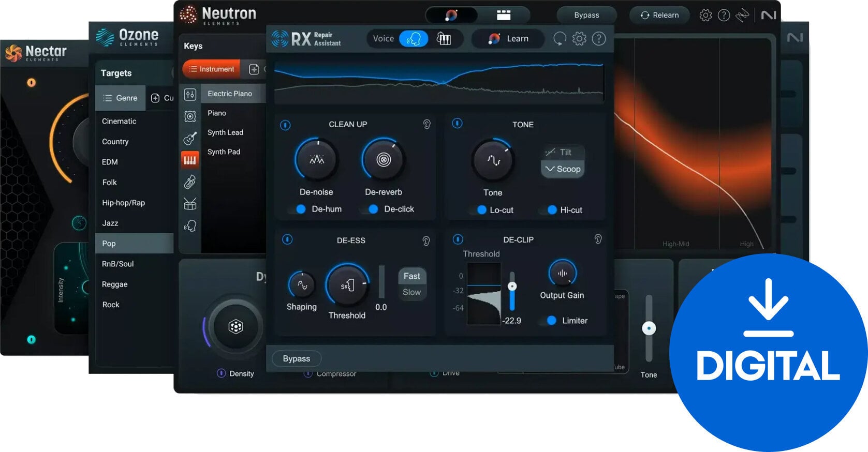Open Neutron settings gear icon
Screen dimensions: 868x452
click(x=705, y=15)
